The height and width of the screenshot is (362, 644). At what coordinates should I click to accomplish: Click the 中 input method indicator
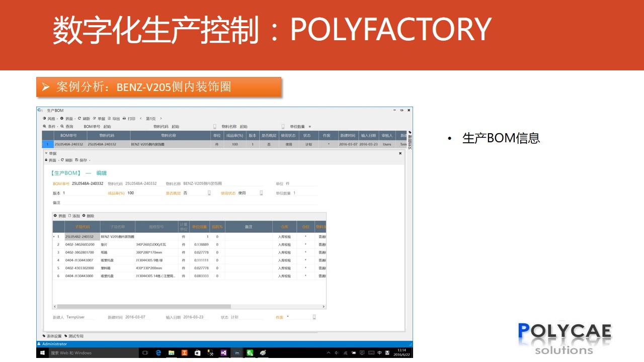(x=380, y=353)
